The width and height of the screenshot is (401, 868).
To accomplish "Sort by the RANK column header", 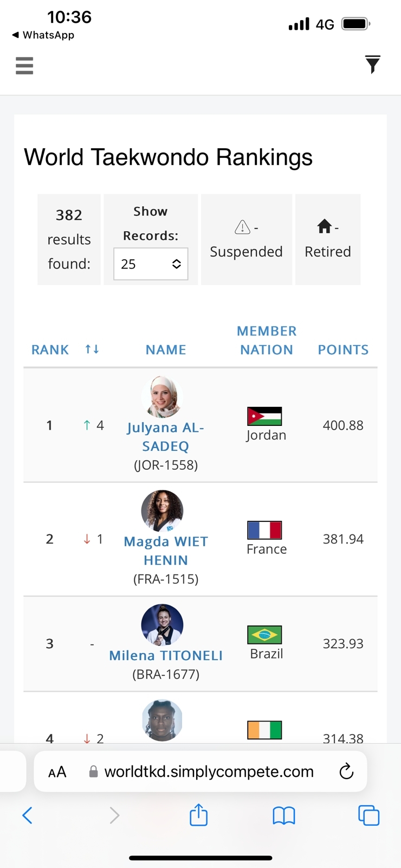I will click(x=50, y=350).
